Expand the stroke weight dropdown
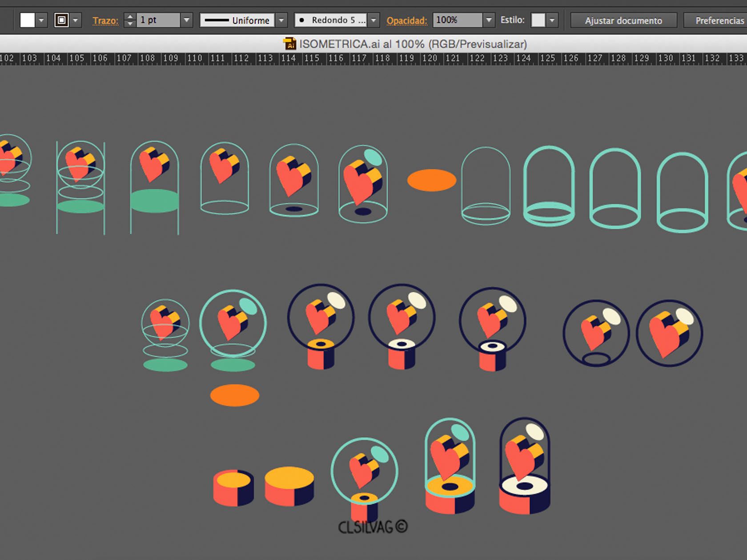Image resolution: width=747 pixels, height=560 pixels. coord(187,20)
